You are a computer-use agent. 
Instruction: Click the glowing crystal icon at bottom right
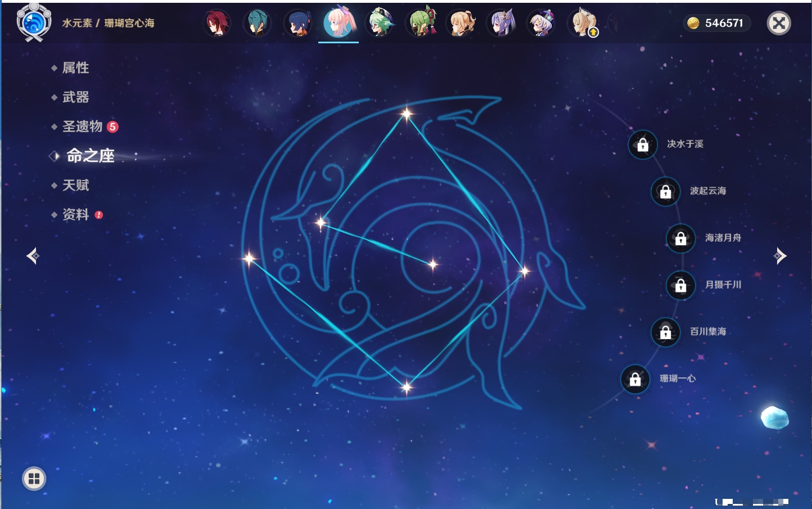click(x=775, y=417)
